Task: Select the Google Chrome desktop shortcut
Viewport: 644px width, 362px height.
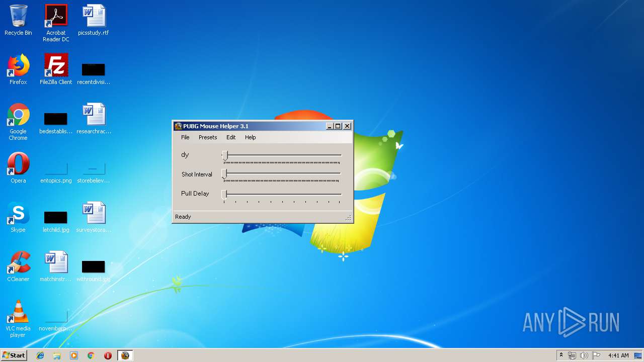Action: 18,122
